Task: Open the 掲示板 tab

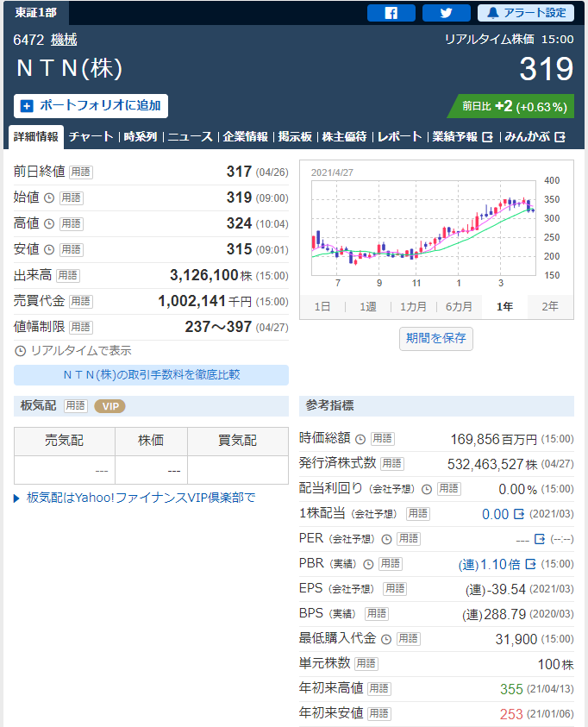Action: (295, 137)
